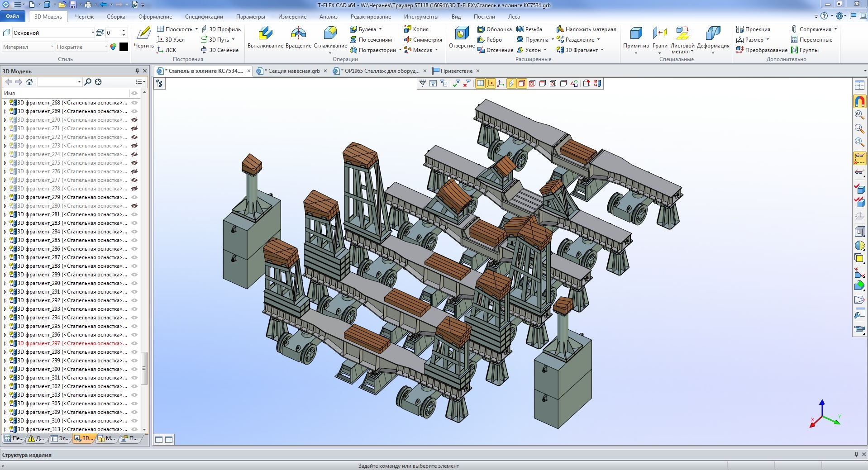Viewport: 868px width, 470px height.
Task: Apply the Симметрия mirror operation
Action: tap(422, 39)
